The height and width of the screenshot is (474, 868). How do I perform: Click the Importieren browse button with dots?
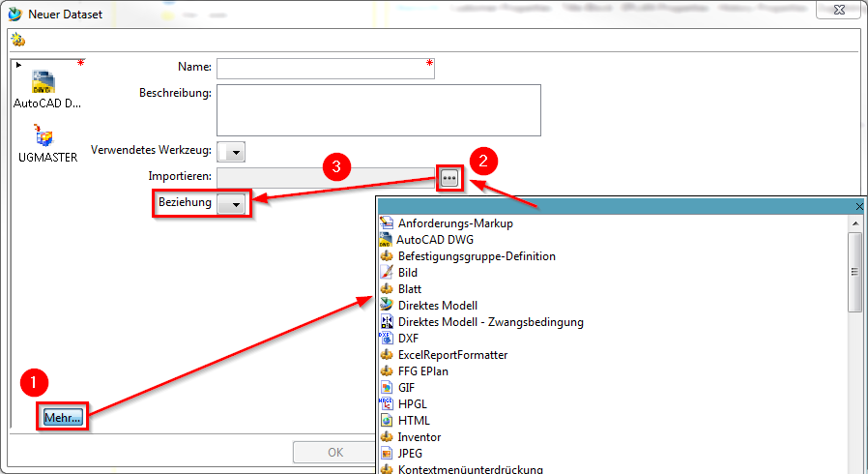coord(449,178)
